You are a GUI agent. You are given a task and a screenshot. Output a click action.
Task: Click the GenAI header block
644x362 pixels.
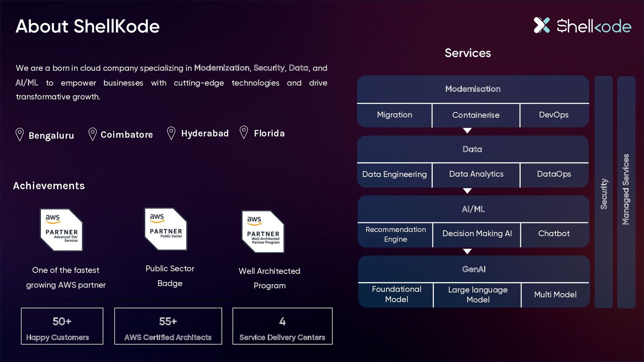tap(474, 269)
